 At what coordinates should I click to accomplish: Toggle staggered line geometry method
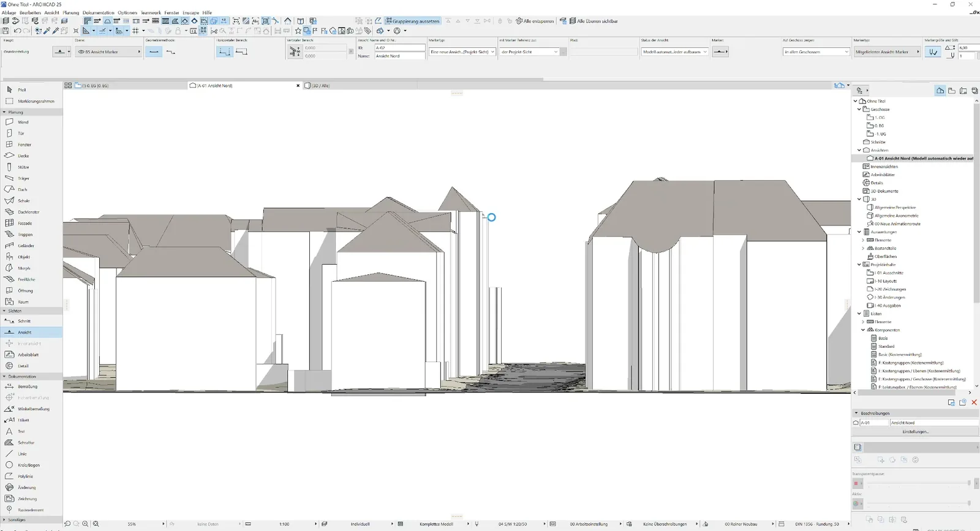(x=171, y=51)
